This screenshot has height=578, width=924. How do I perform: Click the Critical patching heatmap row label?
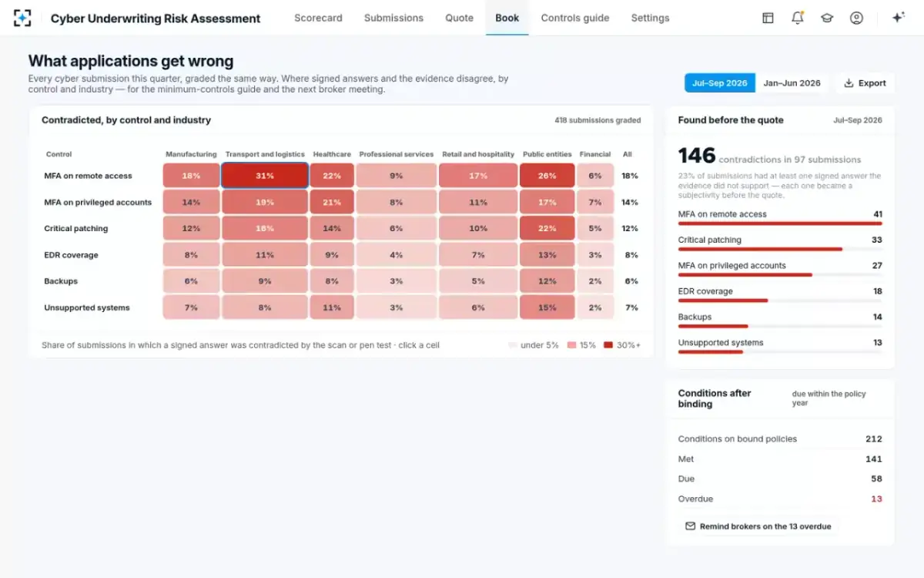[75, 228]
